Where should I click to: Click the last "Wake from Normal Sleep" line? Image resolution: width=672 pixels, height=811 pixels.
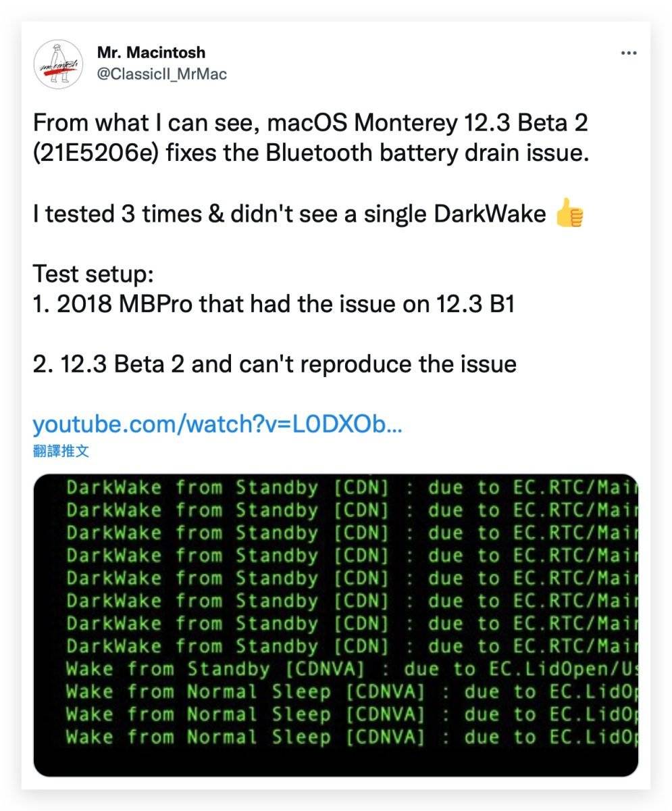(351, 737)
